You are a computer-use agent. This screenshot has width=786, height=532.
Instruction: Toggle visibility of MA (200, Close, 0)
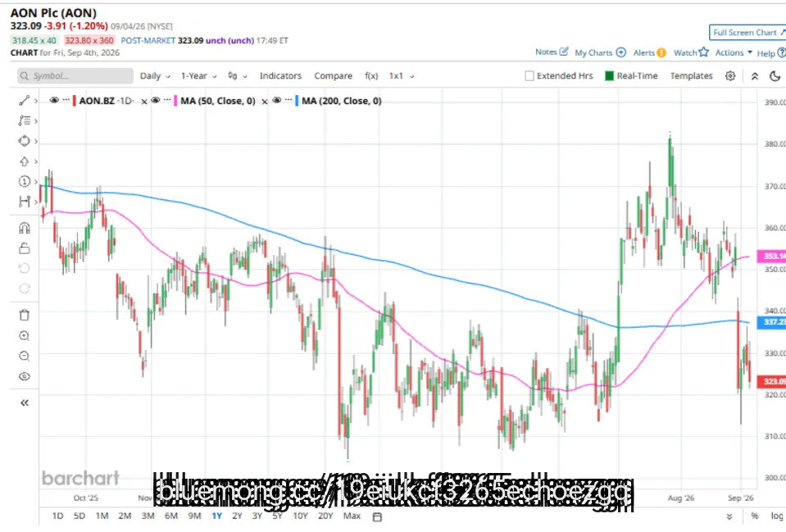(277, 100)
